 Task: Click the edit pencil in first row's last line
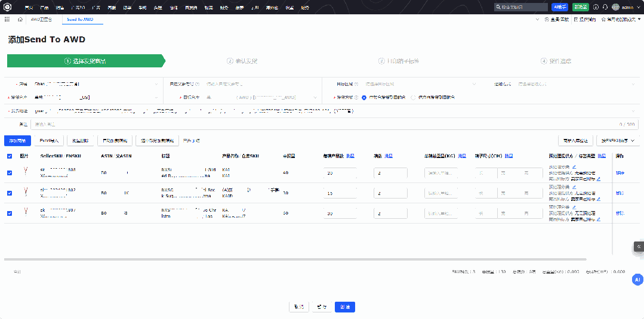598,179
